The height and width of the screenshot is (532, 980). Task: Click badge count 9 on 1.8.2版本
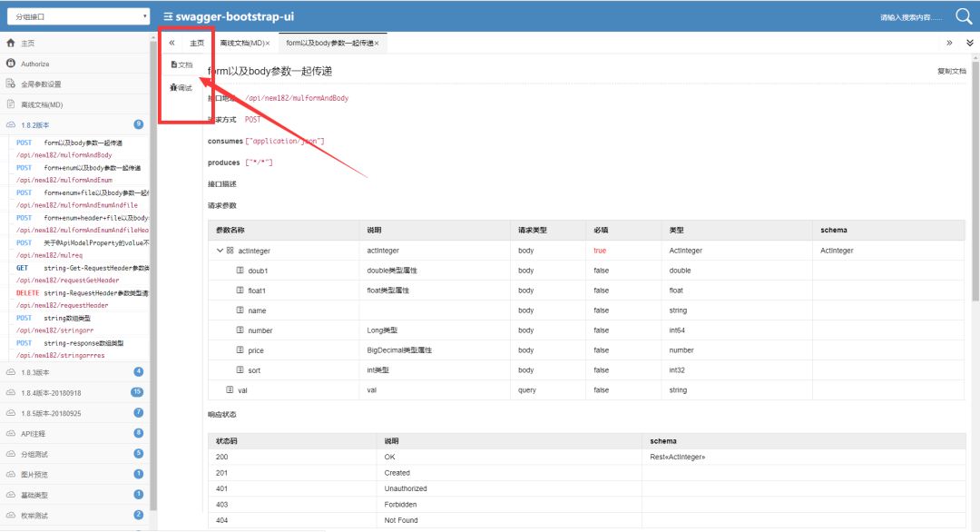point(139,124)
